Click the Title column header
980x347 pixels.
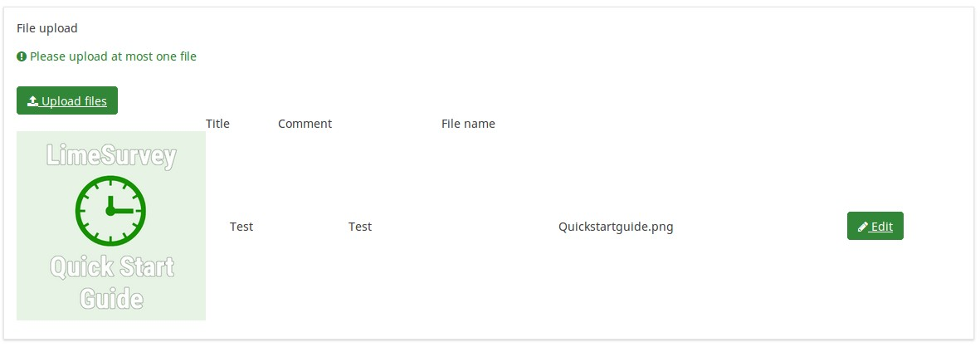(217, 124)
